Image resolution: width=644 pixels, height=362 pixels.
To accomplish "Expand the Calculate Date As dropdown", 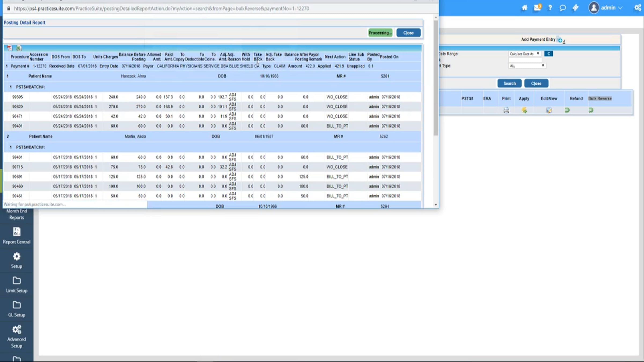I will (x=524, y=54).
